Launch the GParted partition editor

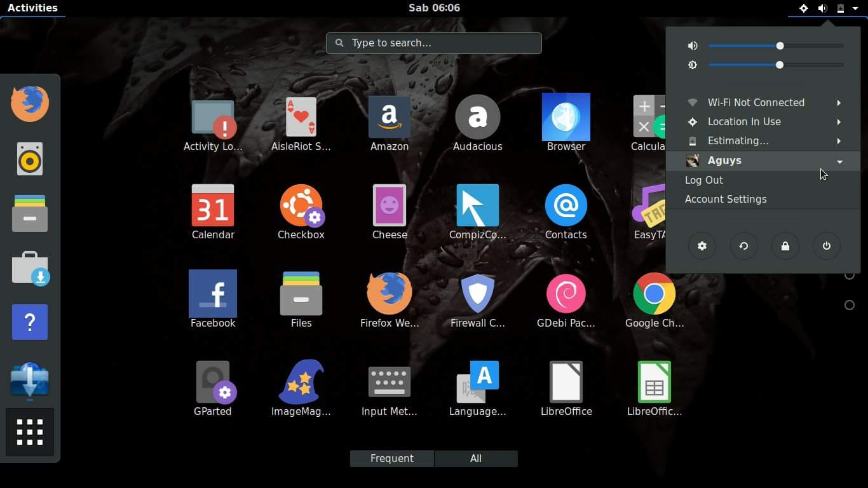tap(213, 381)
